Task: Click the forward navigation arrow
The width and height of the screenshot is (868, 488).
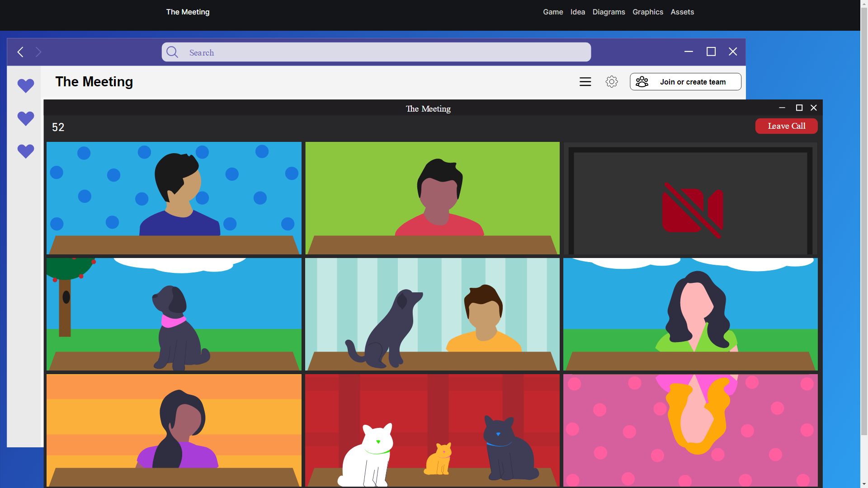Action: coord(38,52)
